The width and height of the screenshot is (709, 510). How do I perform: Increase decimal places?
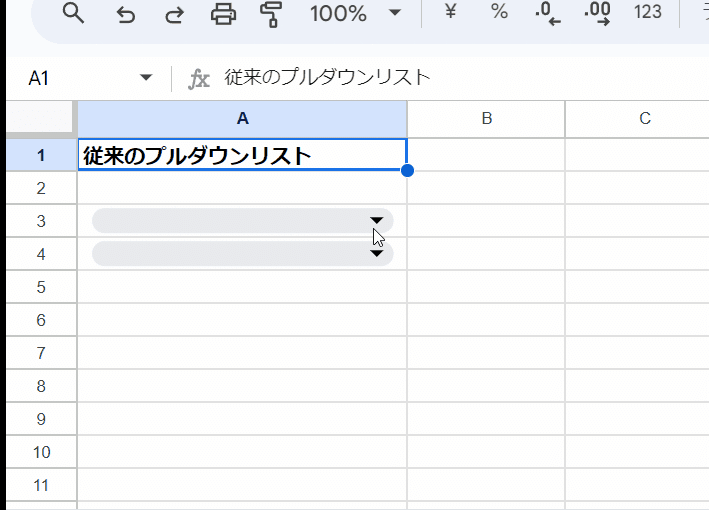597,13
